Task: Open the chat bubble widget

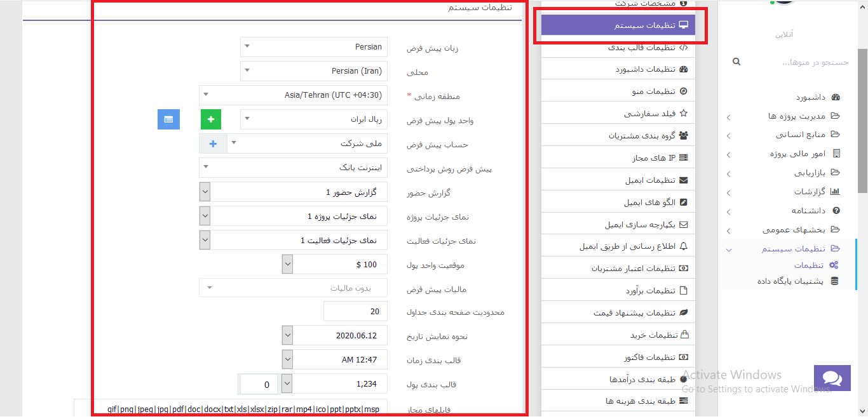Action: [832, 378]
